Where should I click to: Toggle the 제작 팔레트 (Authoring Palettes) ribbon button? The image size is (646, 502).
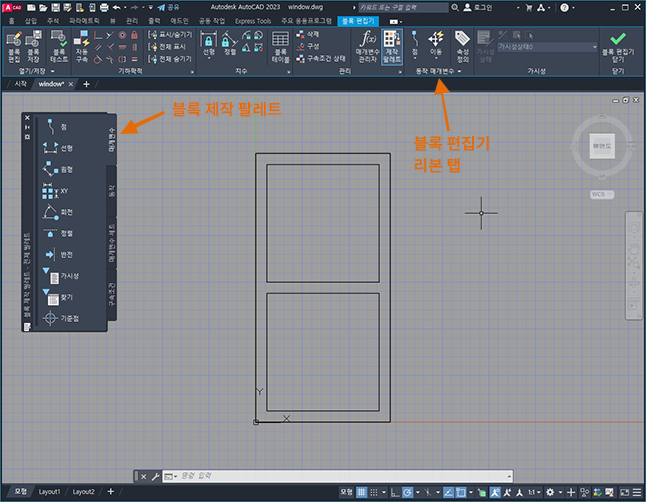(x=392, y=47)
